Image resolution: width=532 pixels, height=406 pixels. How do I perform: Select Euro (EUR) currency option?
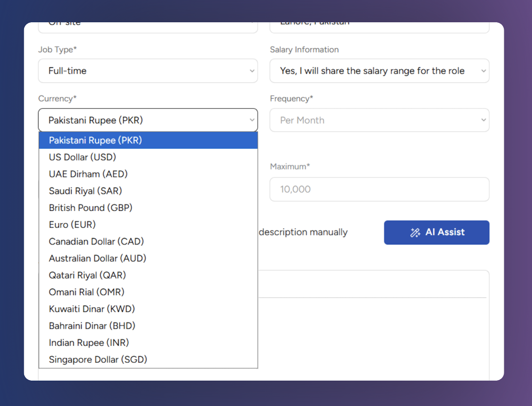pos(148,225)
